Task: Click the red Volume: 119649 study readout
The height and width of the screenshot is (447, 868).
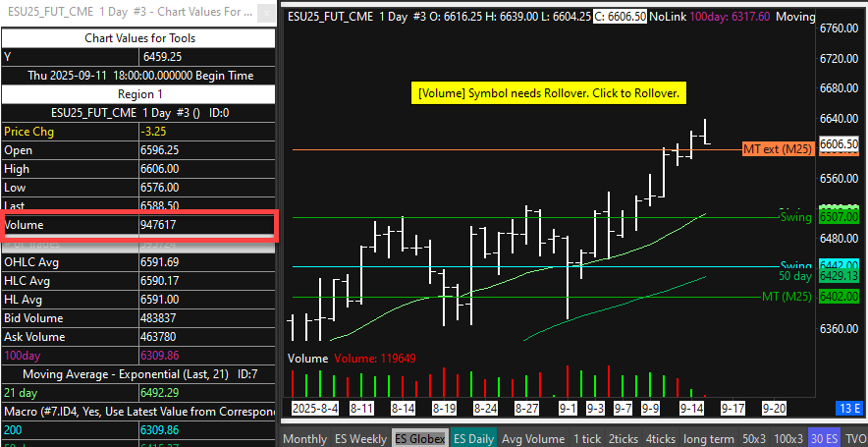Action: pos(375,359)
